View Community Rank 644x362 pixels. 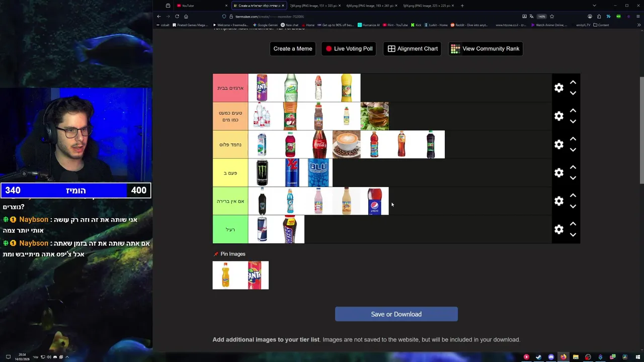click(486, 49)
